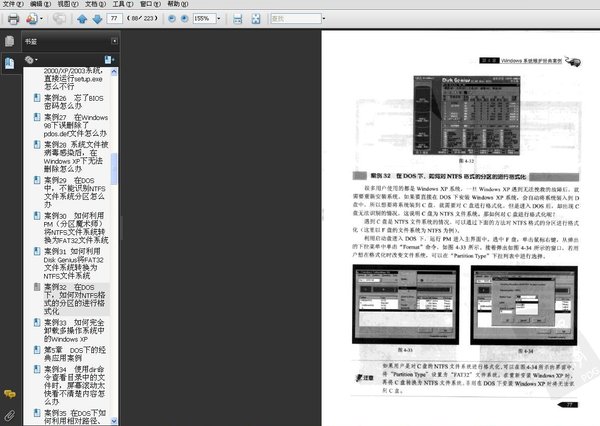
Task: Select bookmark 案例34 使用dir命令
Action: point(74,385)
